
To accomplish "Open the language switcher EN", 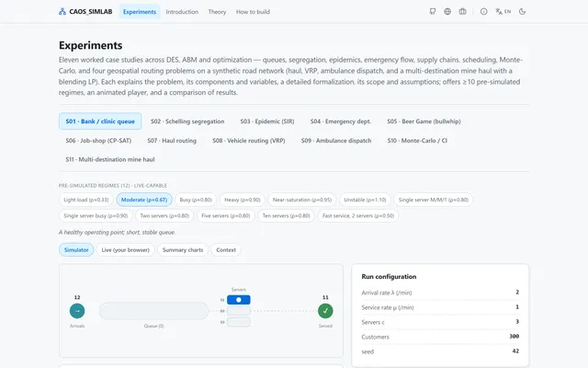I will pyautogui.click(x=503, y=12).
